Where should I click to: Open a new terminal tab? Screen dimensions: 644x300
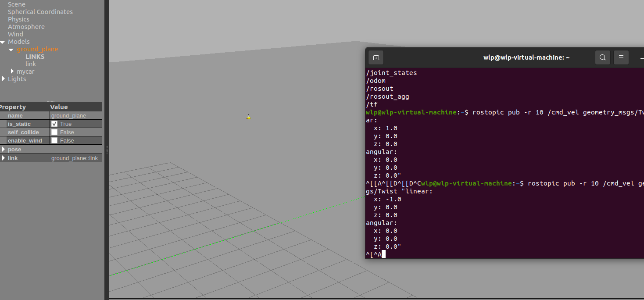pyautogui.click(x=376, y=57)
